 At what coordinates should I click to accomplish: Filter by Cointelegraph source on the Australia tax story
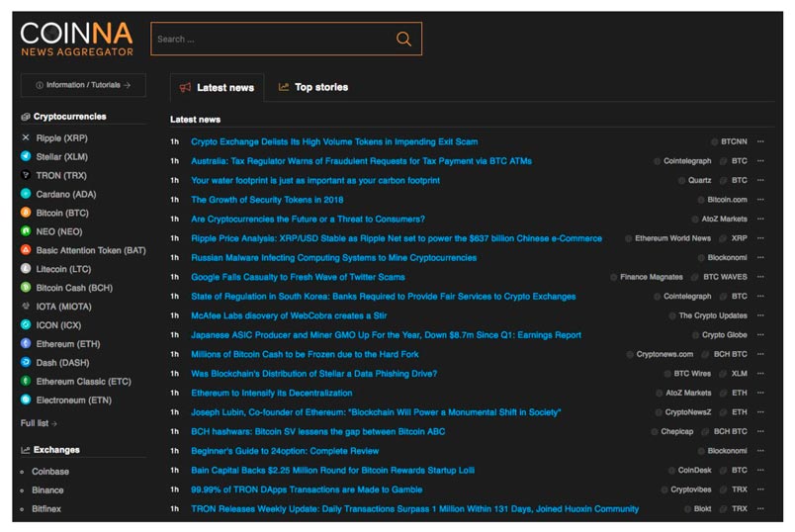click(x=687, y=161)
